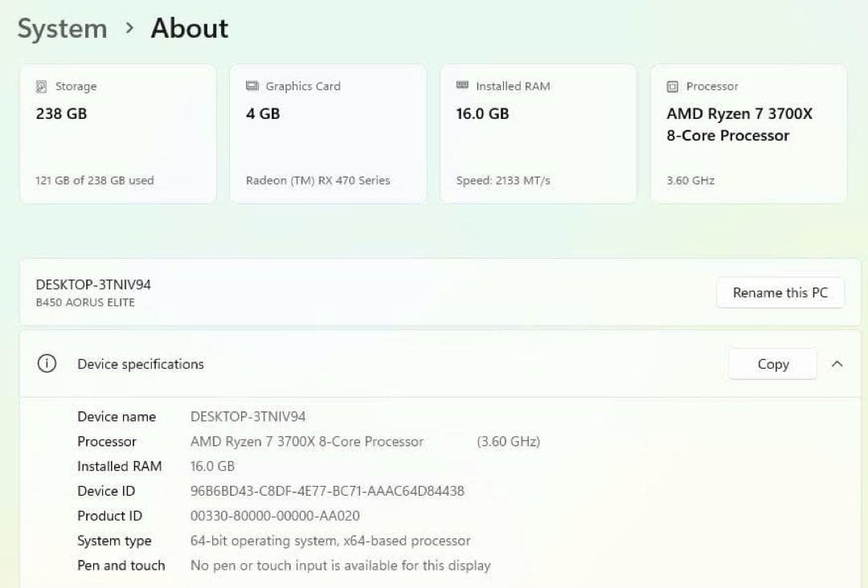Click the Graphics Card icon
The image size is (868, 588).
(253, 86)
